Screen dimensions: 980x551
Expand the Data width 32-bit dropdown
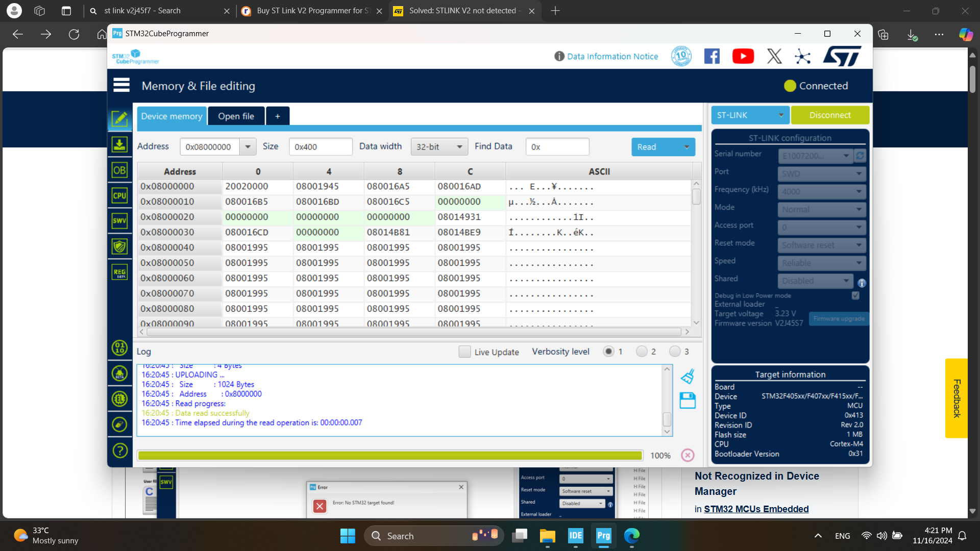[439, 147]
